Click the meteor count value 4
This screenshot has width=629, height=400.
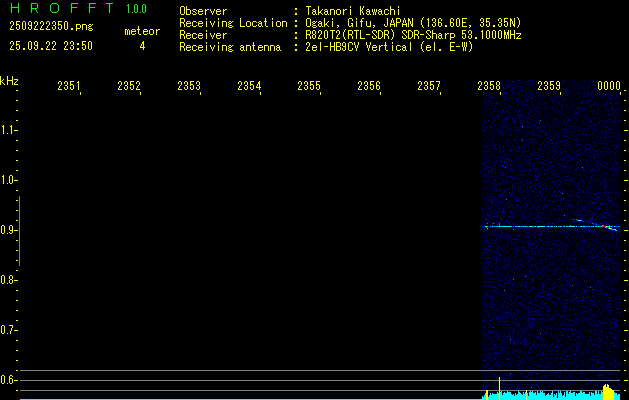pos(142,46)
